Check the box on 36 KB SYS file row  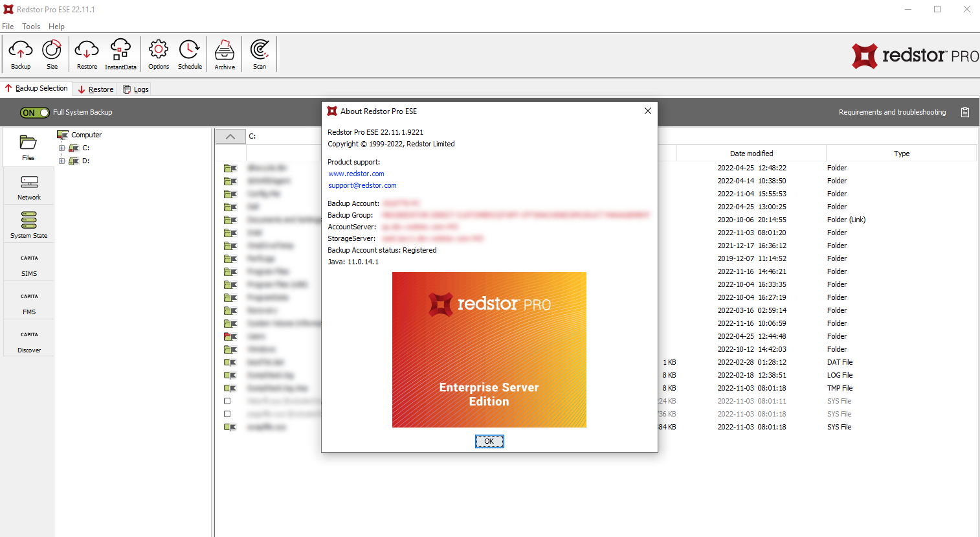pos(227,414)
